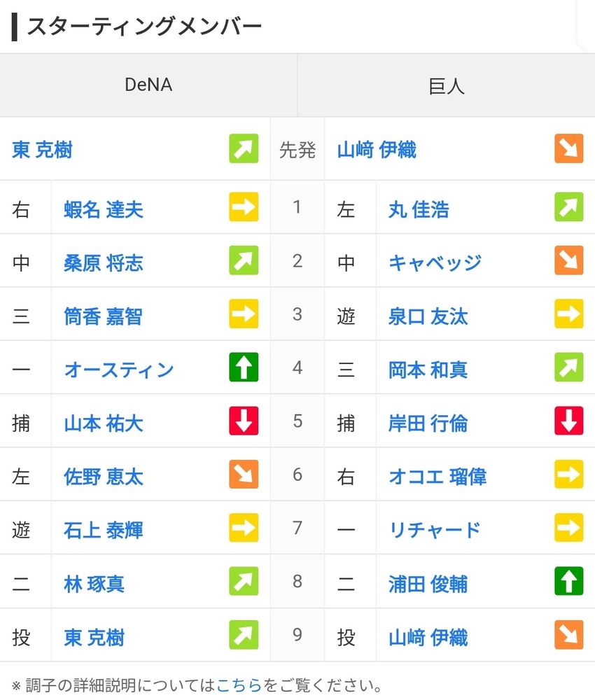The height and width of the screenshot is (700, 595).
Task: Follow the こちら condition details link
Action: pos(239,685)
